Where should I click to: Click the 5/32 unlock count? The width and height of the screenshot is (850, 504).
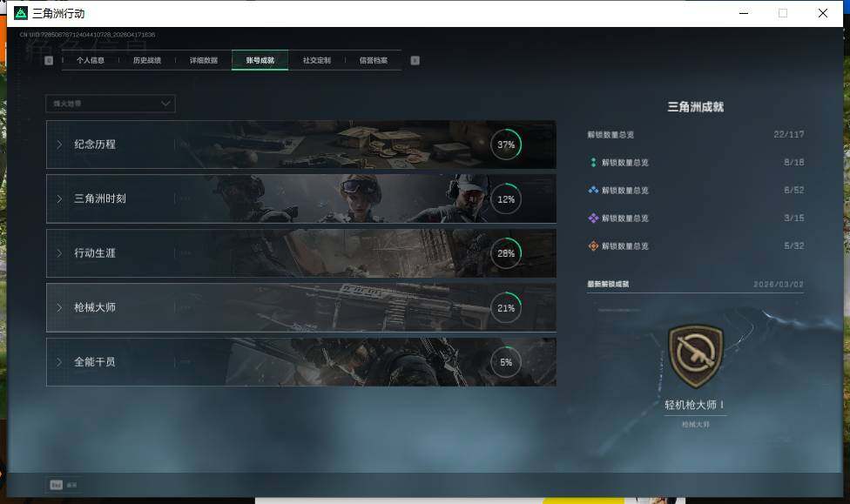coord(793,246)
